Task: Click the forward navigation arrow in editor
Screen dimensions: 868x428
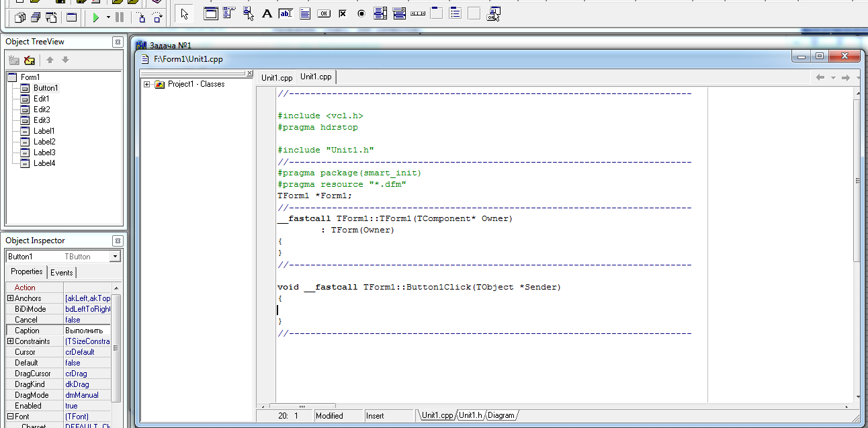Action: [846, 78]
